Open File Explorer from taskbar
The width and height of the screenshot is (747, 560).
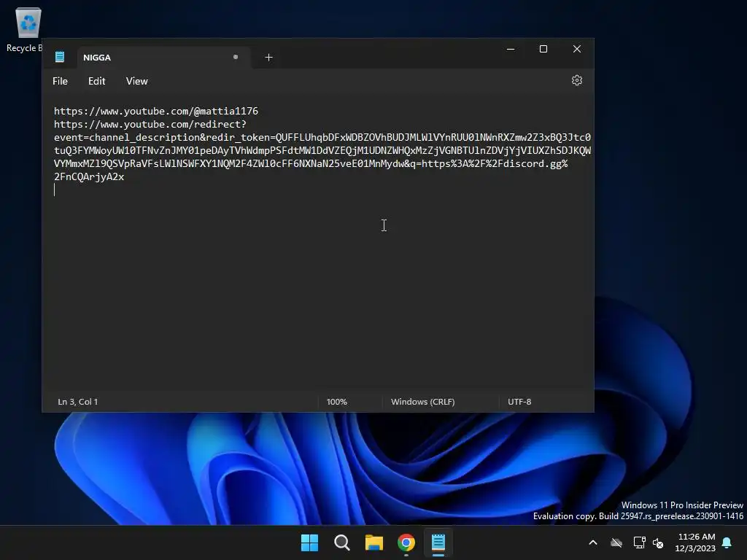click(x=374, y=542)
